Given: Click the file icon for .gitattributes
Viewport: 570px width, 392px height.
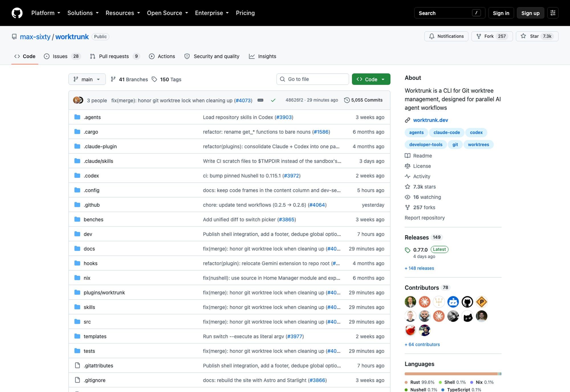Looking at the screenshot, I should click(77, 365).
